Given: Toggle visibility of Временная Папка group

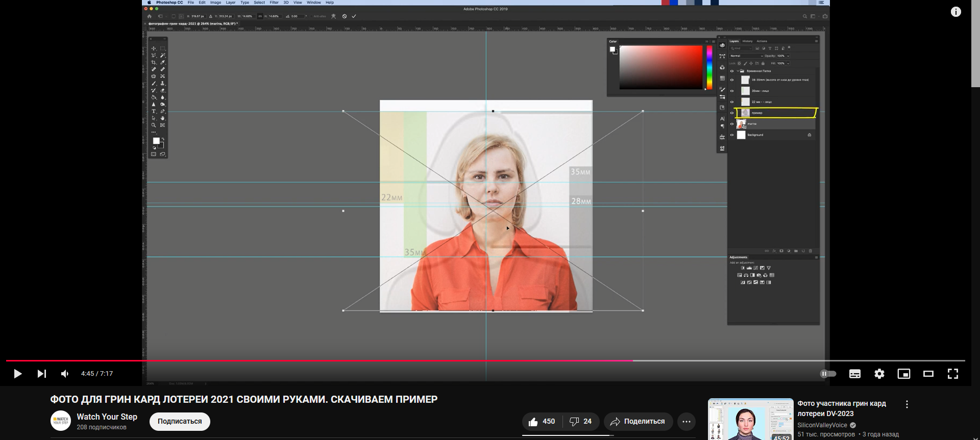Looking at the screenshot, I should point(732,71).
